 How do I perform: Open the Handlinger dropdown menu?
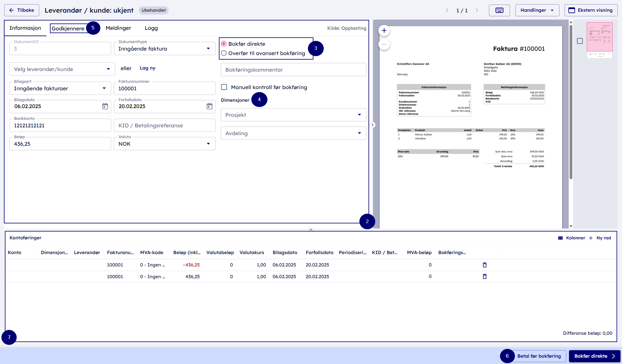tap(537, 10)
